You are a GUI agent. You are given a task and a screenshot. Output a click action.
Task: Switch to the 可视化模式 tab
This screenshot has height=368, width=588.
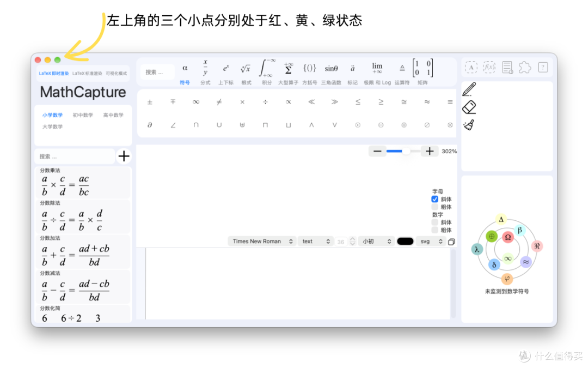[117, 73]
